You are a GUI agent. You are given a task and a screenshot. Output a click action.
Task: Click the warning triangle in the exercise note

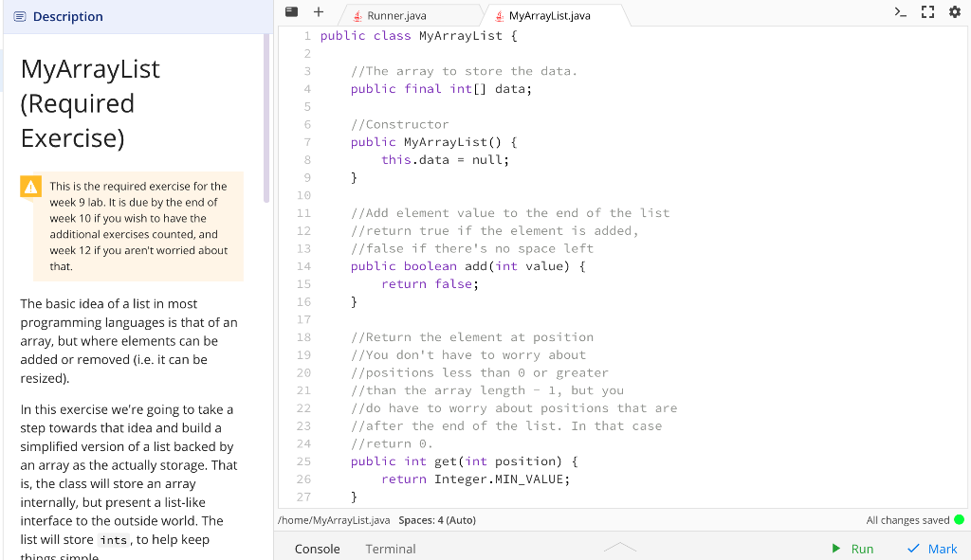[x=31, y=187]
